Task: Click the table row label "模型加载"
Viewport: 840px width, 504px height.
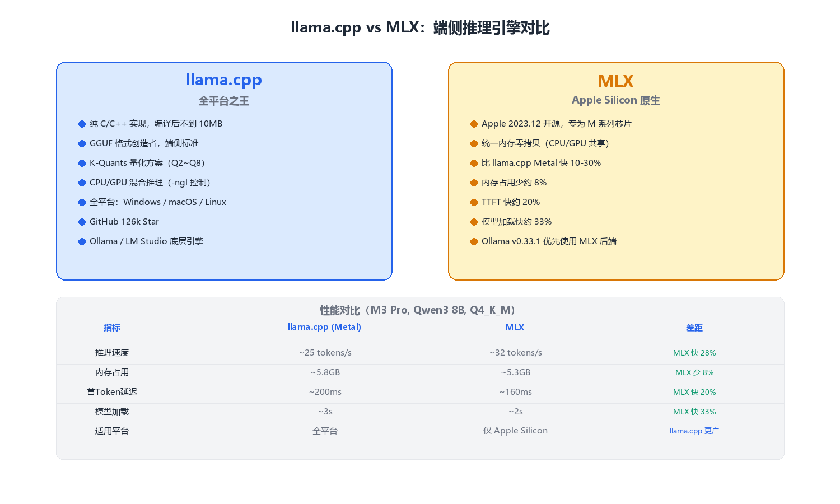Action: (x=112, y=412)
